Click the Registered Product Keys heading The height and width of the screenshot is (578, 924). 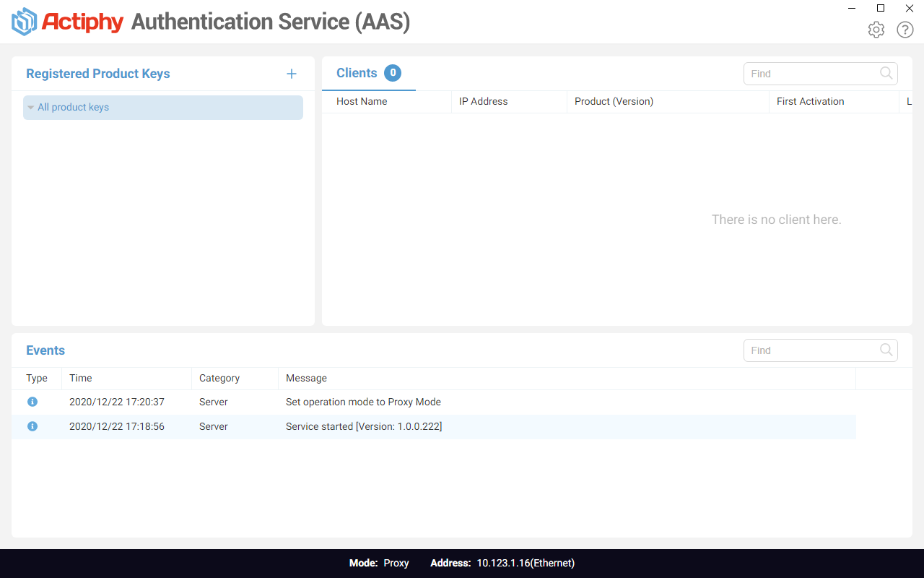(x=98, y=74)
